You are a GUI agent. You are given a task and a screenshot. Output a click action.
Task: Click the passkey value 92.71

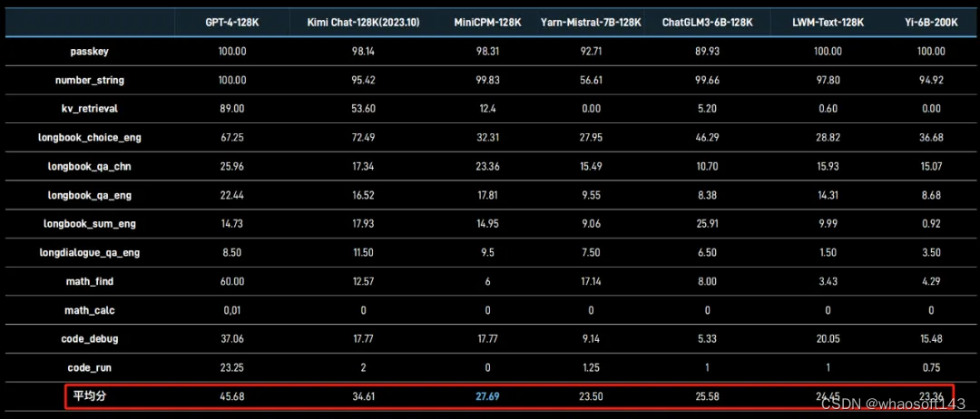[591, 52]
